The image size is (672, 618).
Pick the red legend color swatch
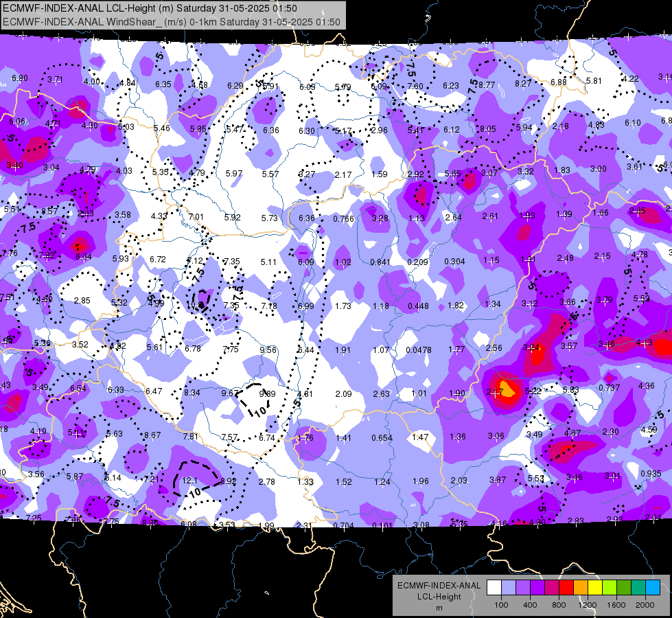click(x=566, y=588)
